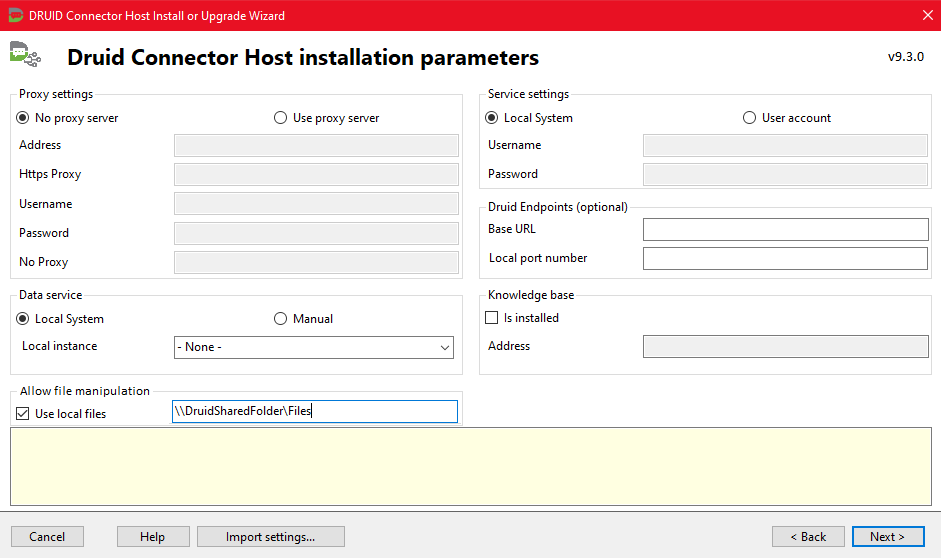
Task: Focus the Base URL input
Action: [x=785, y=229]
